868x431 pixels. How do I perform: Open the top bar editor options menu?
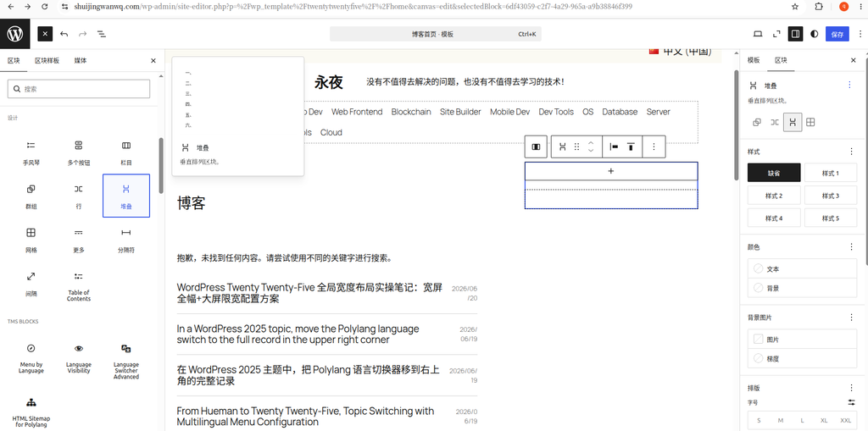[860, 34]
